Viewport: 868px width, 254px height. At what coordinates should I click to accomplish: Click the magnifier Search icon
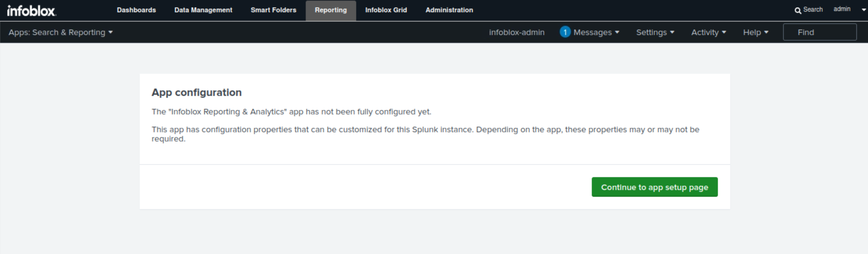[798, 10]
